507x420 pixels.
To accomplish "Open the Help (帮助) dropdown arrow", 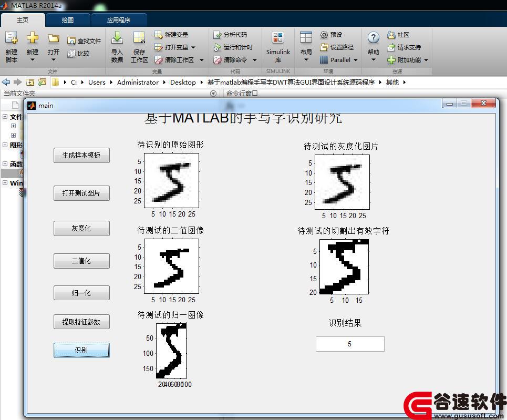I will [x=374, y=60].
